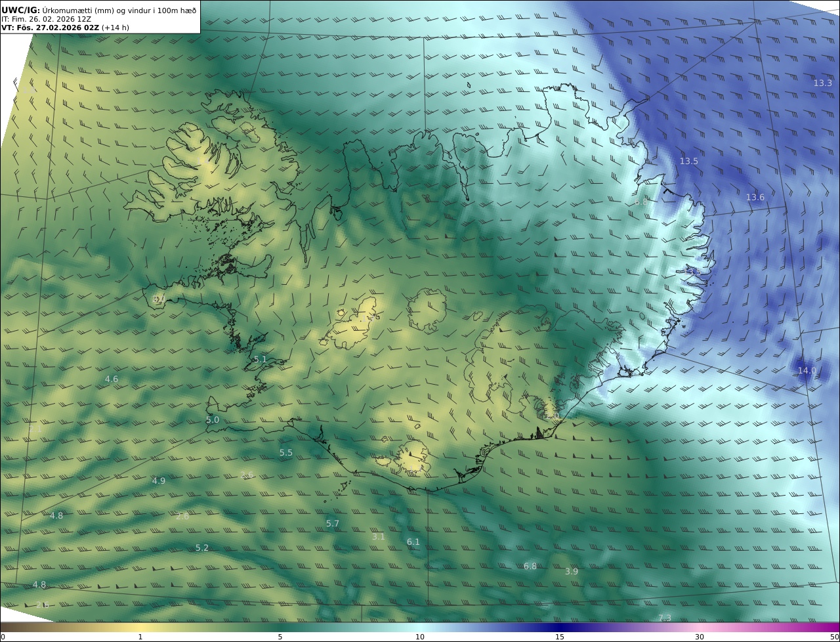Click the colorbar tick label 50
This screenshot has width=840, height=642.
(834, 637)
